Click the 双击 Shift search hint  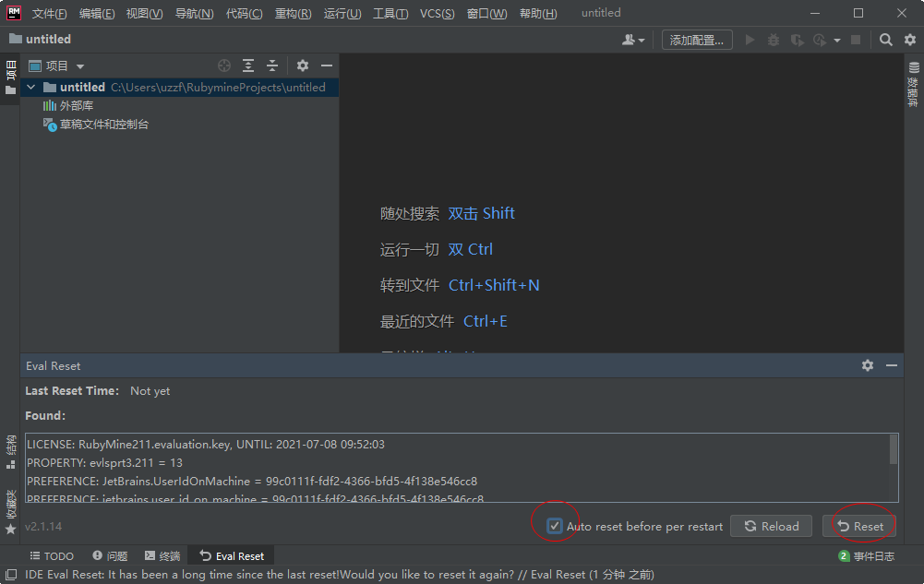pyautogui.click(x=481, y=213)
